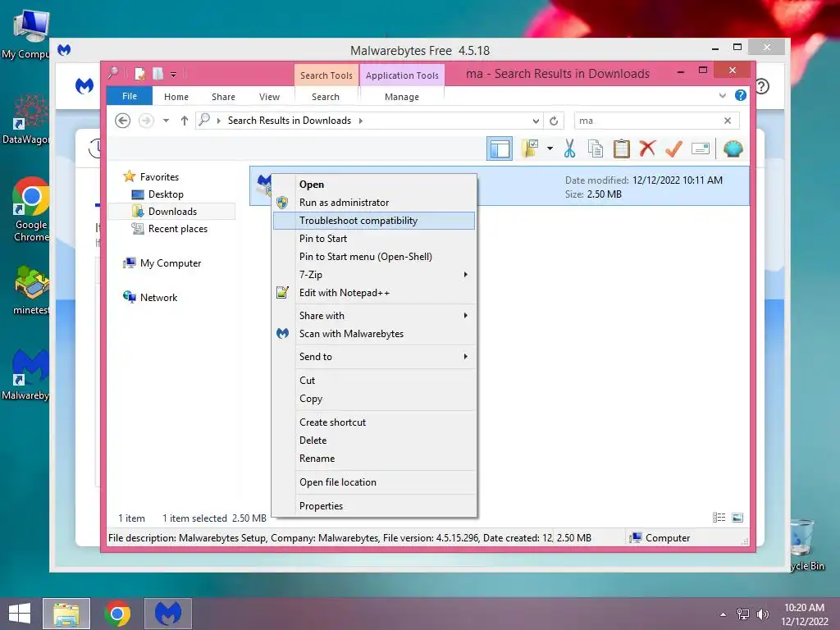Open the recent locations dropdown arrow
Image resolution: width=840 pixels, height=630 pixels.
click(166, 121)
